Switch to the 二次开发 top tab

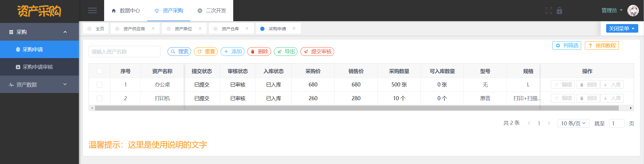click(x=212, y=11)
